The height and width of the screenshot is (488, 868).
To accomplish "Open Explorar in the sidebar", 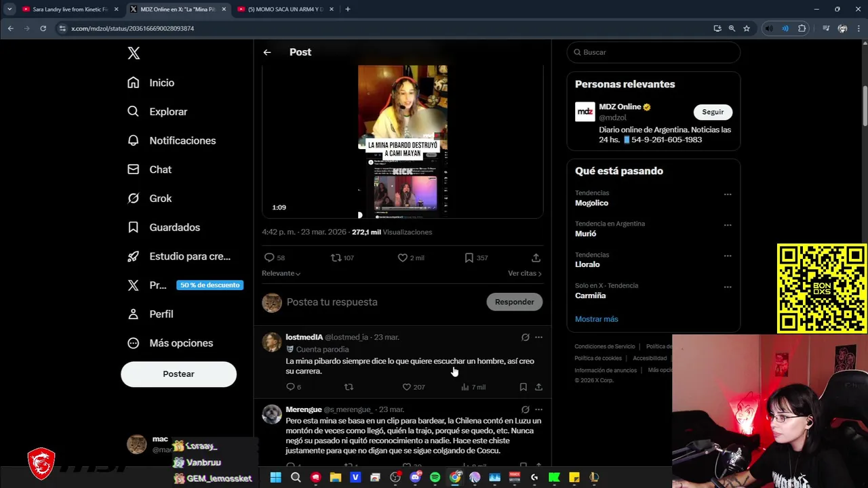I will [x=157, y=112].
